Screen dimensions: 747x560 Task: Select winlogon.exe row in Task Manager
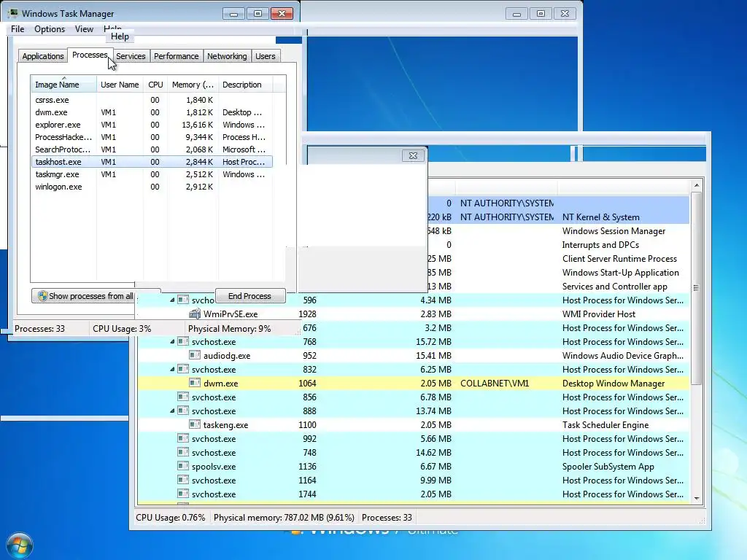(152, 187)
